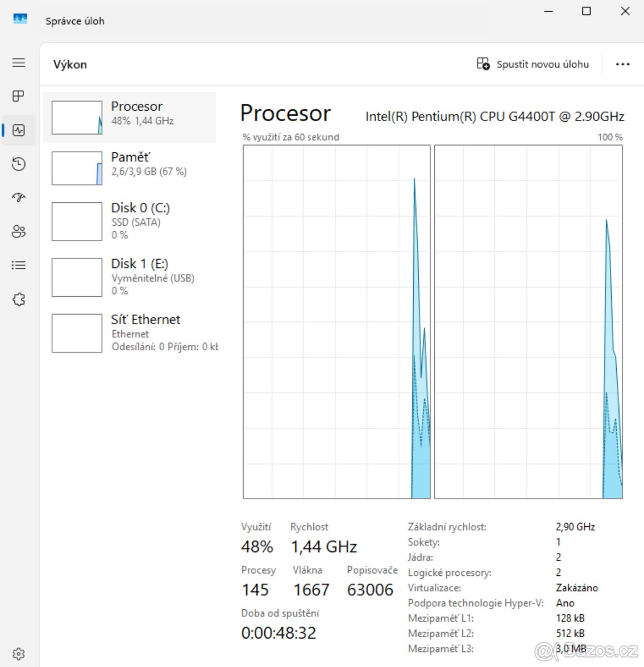
Task: Click the Procesor mini graph thumbnail
Action: point(77,117)
